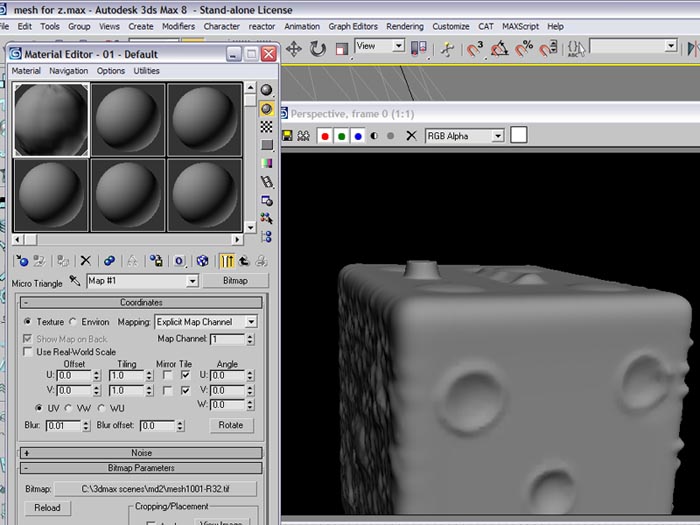This screenshot has width=700, height=525.
Task: Open Material Editor Utilities menu
Action: tap(146, 71)
